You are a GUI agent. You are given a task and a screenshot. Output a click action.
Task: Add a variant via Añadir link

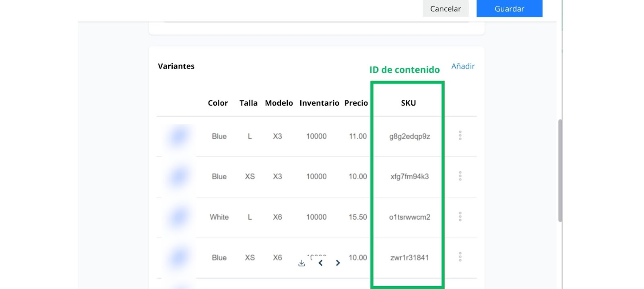click(463, 66)
